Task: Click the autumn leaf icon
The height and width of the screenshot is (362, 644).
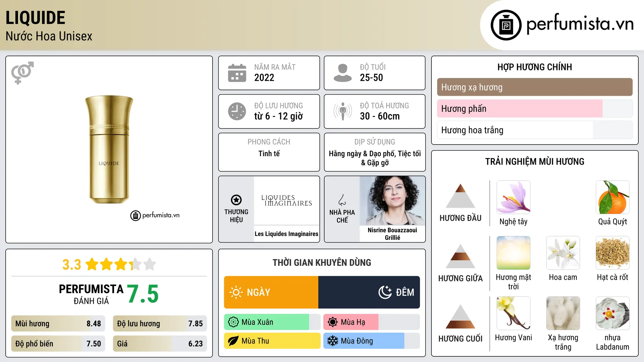Action: 233,341
